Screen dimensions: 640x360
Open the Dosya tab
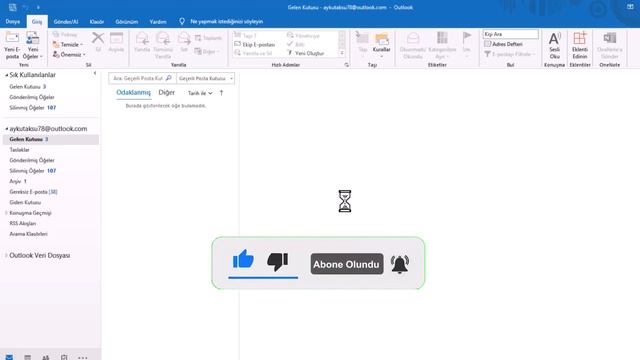tap(13, 22)
